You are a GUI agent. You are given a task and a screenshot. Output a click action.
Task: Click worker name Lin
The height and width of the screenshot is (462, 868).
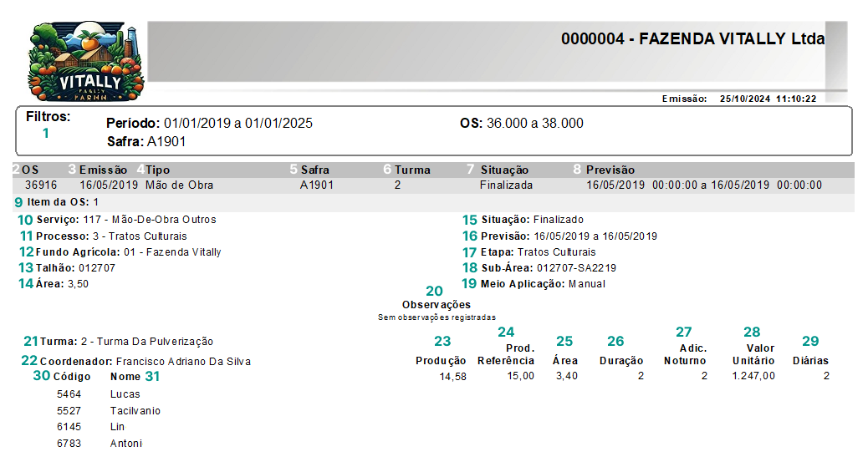(x=117, y=427)
